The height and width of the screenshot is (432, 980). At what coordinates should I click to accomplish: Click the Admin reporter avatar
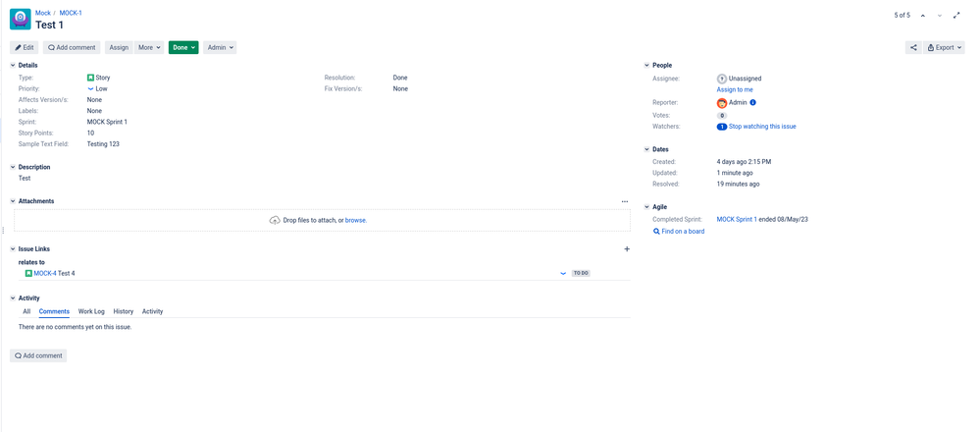722,102
